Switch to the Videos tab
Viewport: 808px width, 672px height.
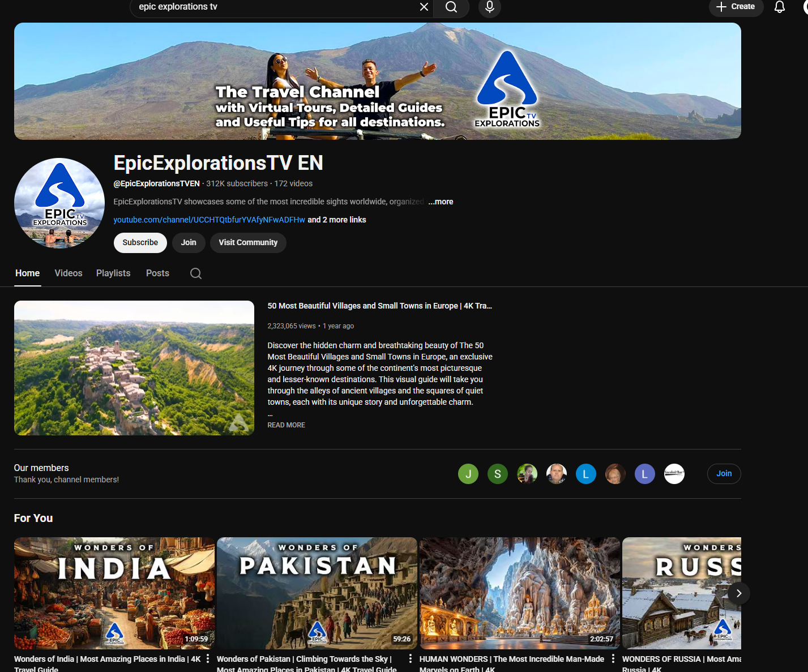pyautogui.click(x=69, y=273)
